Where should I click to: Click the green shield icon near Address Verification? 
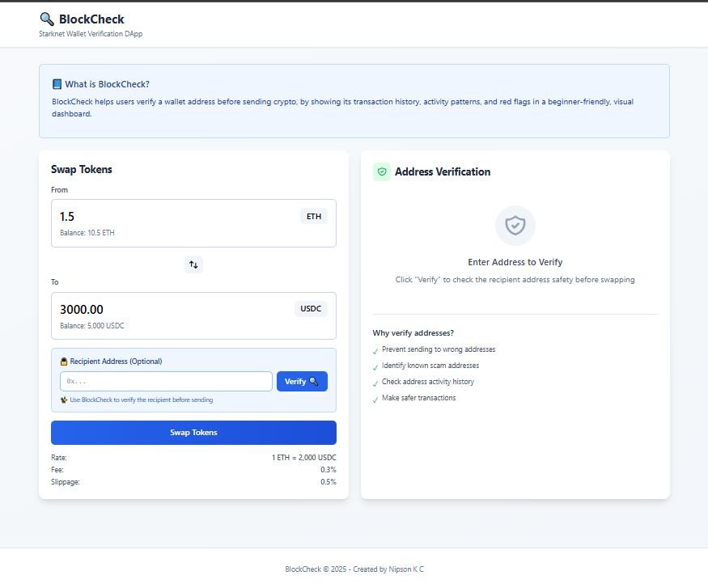382,171
